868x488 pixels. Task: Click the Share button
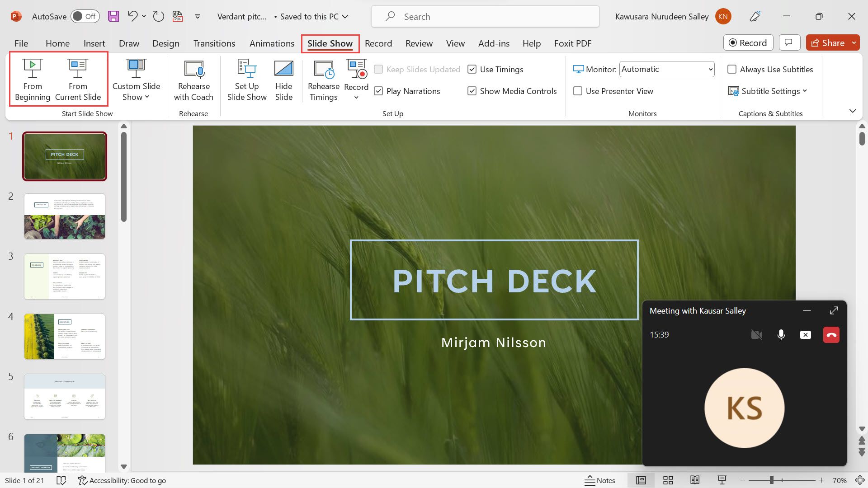(x=832, y=43)
